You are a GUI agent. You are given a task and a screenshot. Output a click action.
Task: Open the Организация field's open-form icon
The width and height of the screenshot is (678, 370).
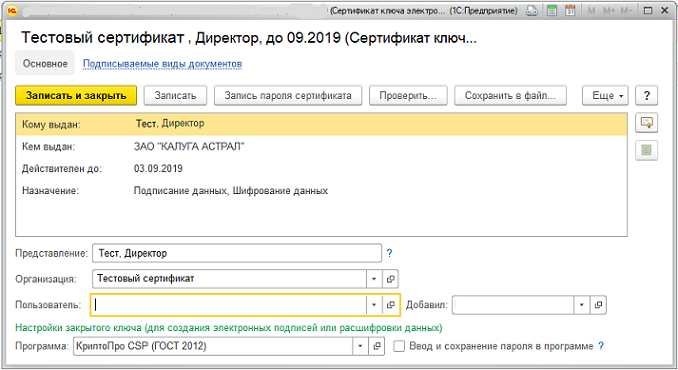(390, 279)
